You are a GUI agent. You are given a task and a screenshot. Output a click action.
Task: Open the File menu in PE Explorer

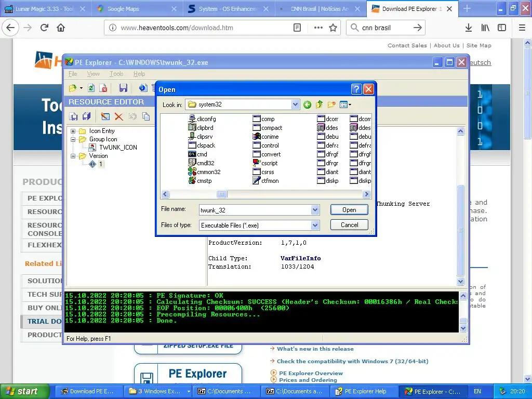73,74
